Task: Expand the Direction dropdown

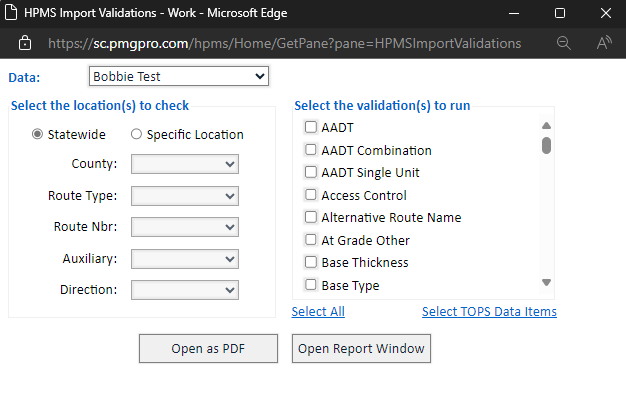Action: tap(185, 290)
